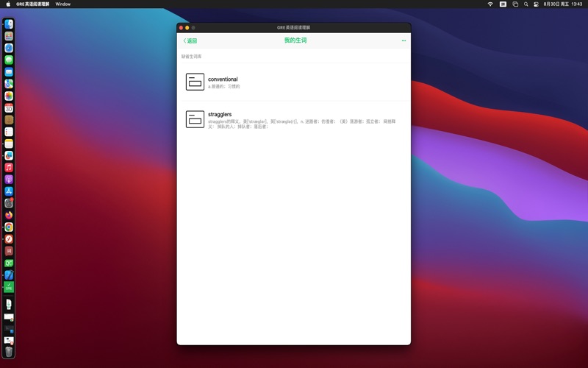Launch Safari from the dock
This screenshot has height=368, width=588.
9,48
